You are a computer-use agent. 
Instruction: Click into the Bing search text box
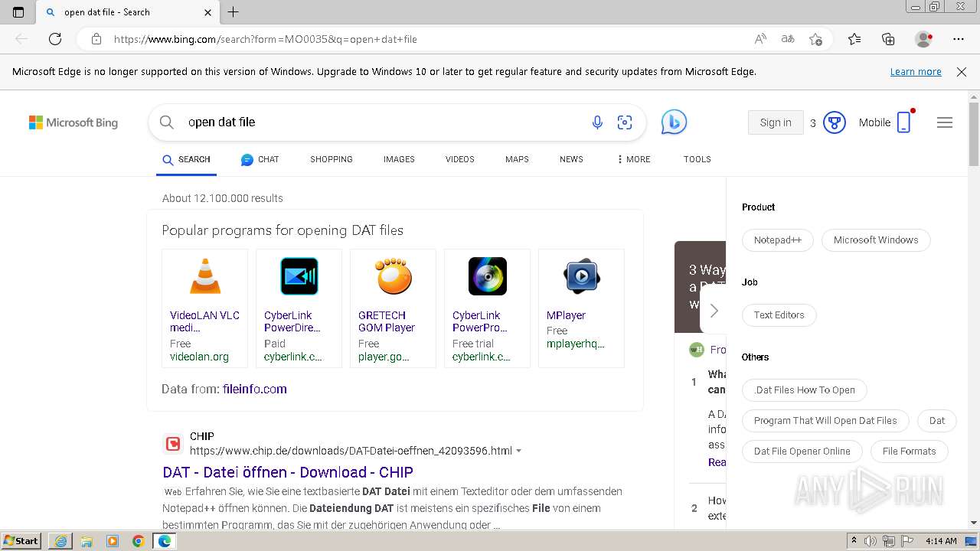pos(383,122)
